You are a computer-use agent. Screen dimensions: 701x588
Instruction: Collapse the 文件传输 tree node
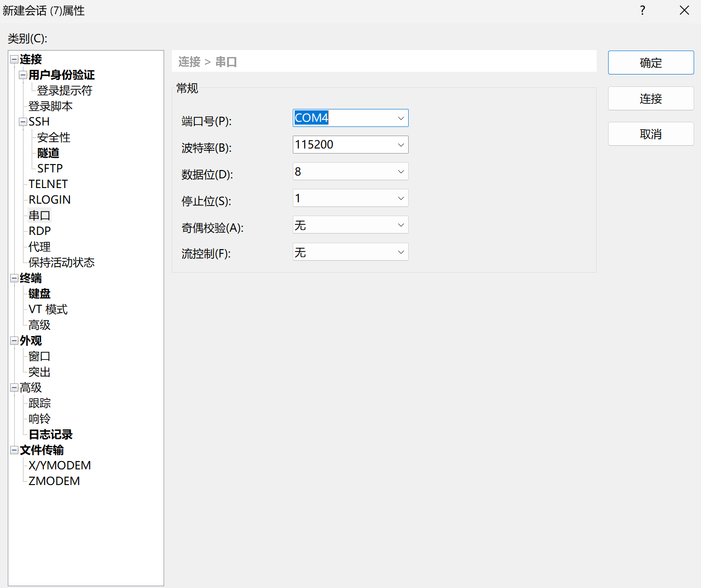click(x=14, y=450)
